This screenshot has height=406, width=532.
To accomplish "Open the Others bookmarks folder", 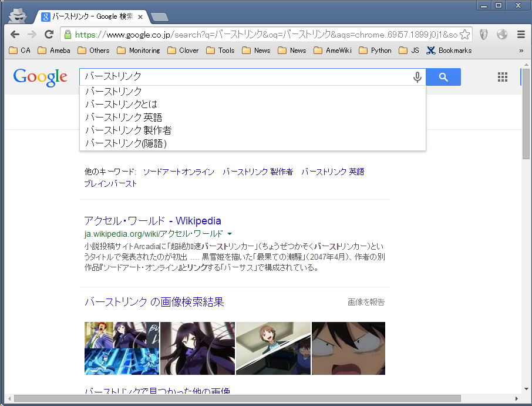I will click(x=93, y=51).
